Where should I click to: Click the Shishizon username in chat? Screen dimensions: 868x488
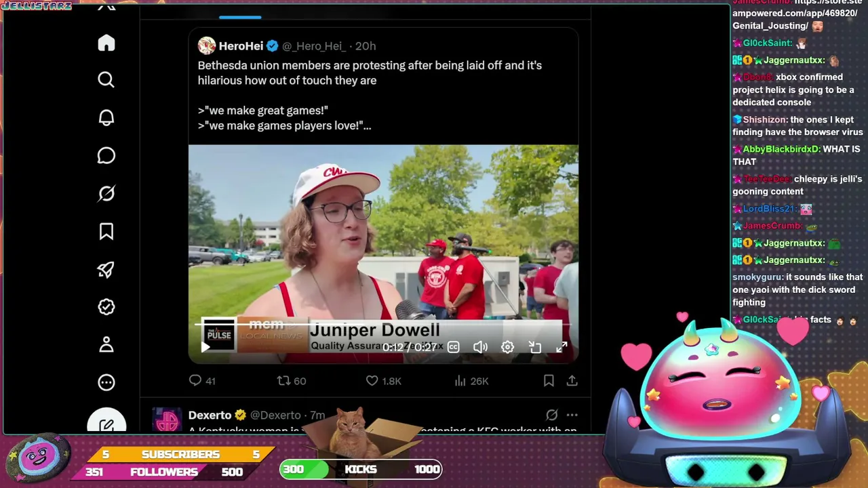tap(764, 120)
